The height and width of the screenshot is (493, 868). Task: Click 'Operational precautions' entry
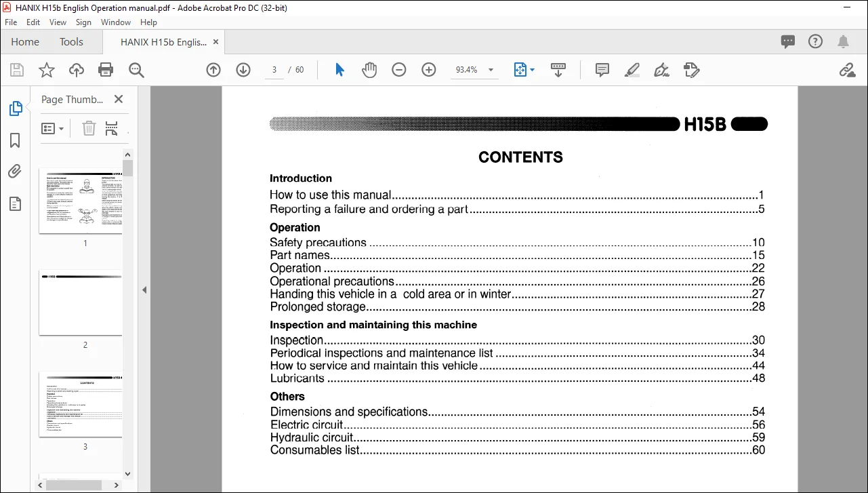pyautogui.click(x=332, y=281)
